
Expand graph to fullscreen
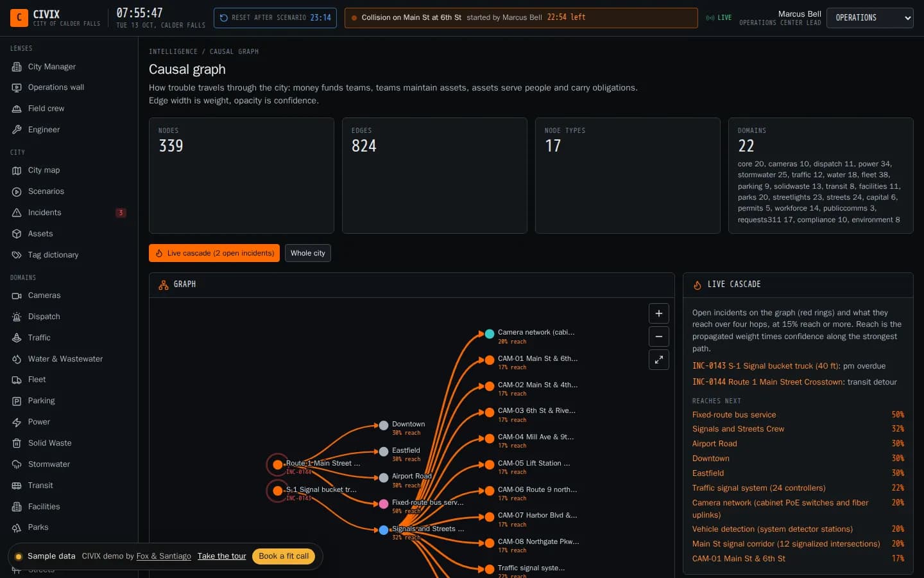[658, 360]
